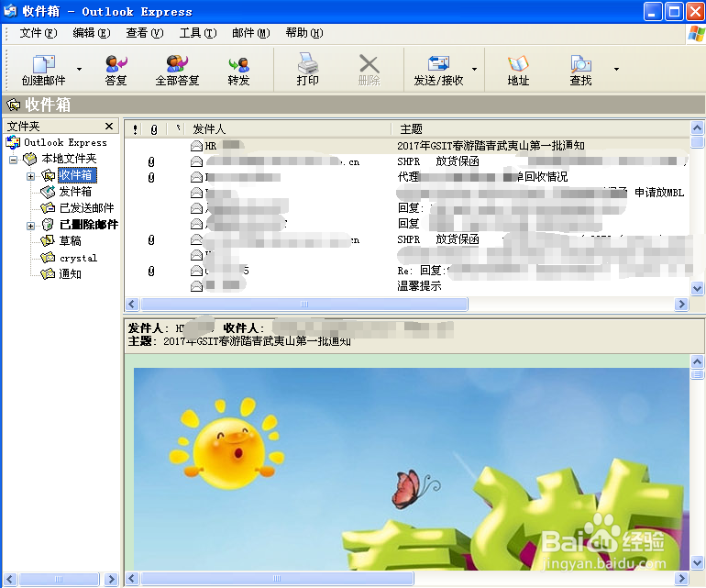Screen dimensions: 706x588
Task: Open the 发送/接收 dropdown arrow
Action: (475, 70)
